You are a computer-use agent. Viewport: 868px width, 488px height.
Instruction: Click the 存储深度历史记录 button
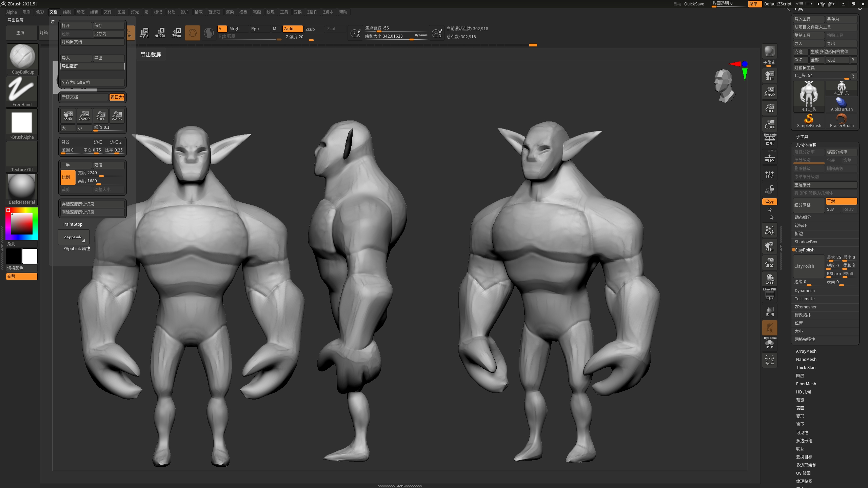[x=92, y=204]
